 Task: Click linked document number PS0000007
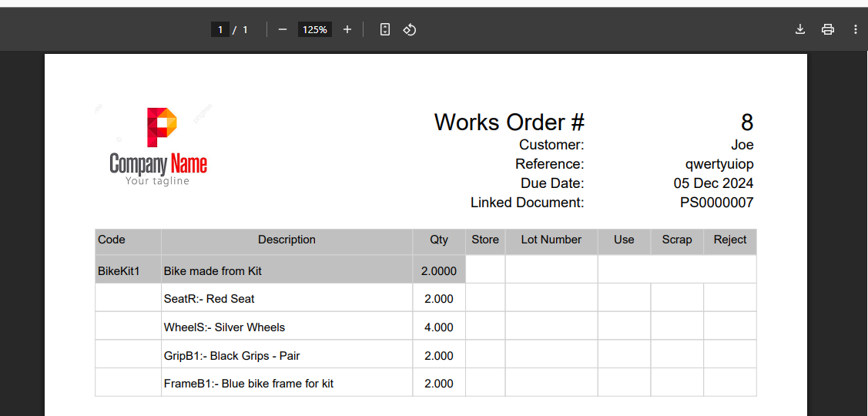[x=716, y=203]
